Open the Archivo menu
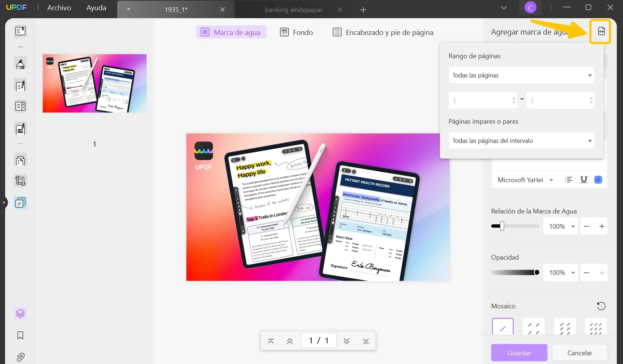The image size is (623, 364). 59,8
